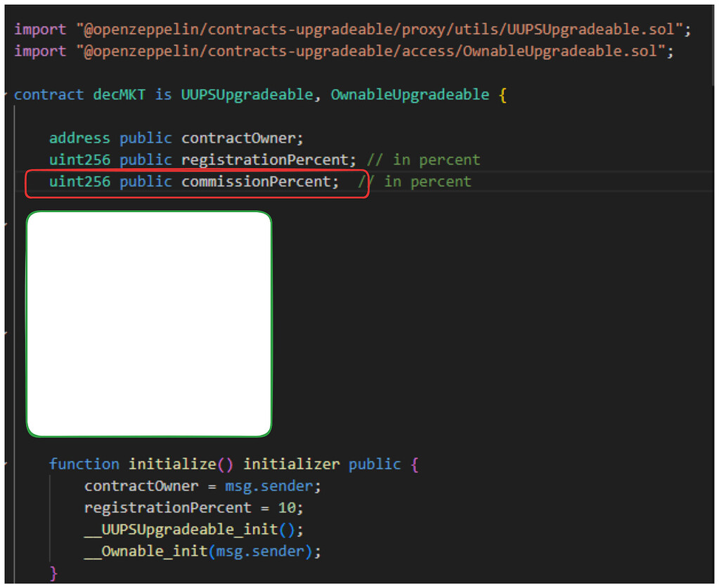Collapse the contract decMKT code block

[6, 94]
